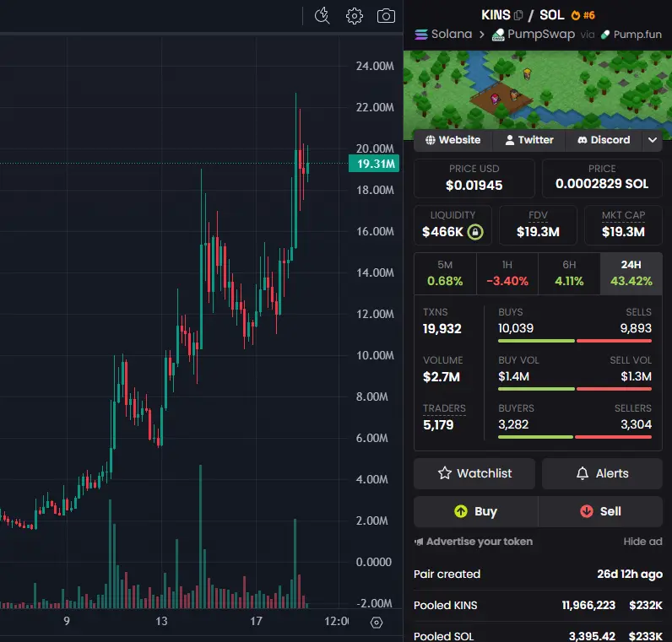Expand more social links chevron
Screen dimensions: 672x642
653,140
